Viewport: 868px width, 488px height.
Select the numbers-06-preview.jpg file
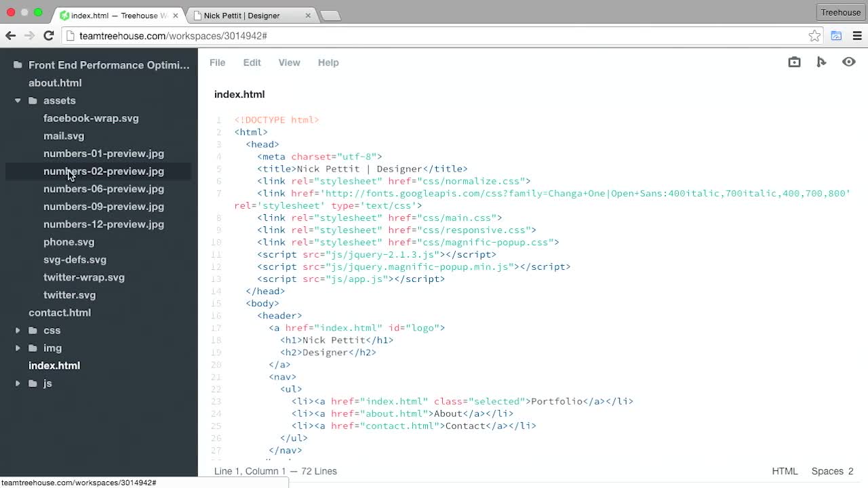point(104,188)
